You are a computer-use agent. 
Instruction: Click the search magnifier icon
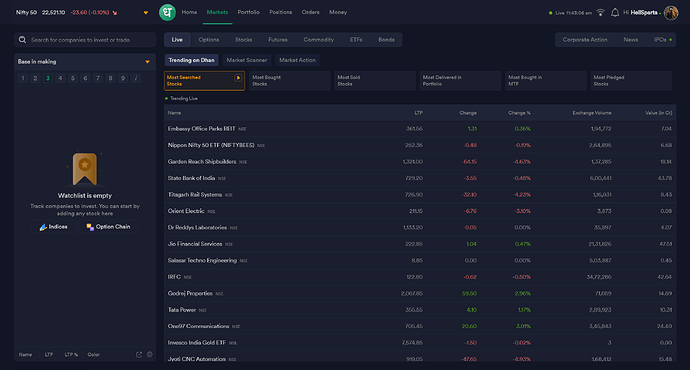click(x=22, y=40)
